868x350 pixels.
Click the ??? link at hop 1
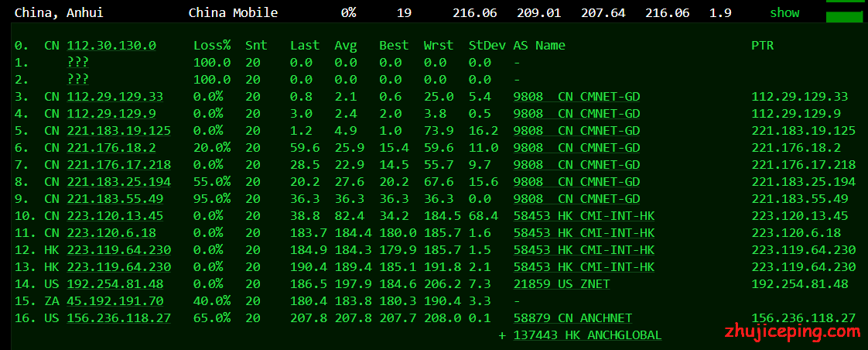[78, 63]
